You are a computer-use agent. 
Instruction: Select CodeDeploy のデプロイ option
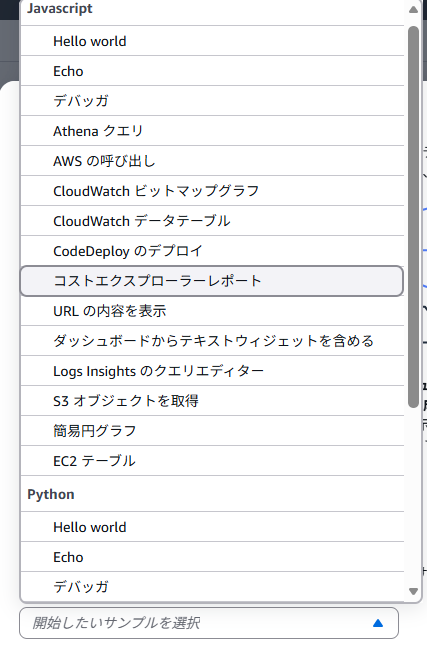[212, 251]
